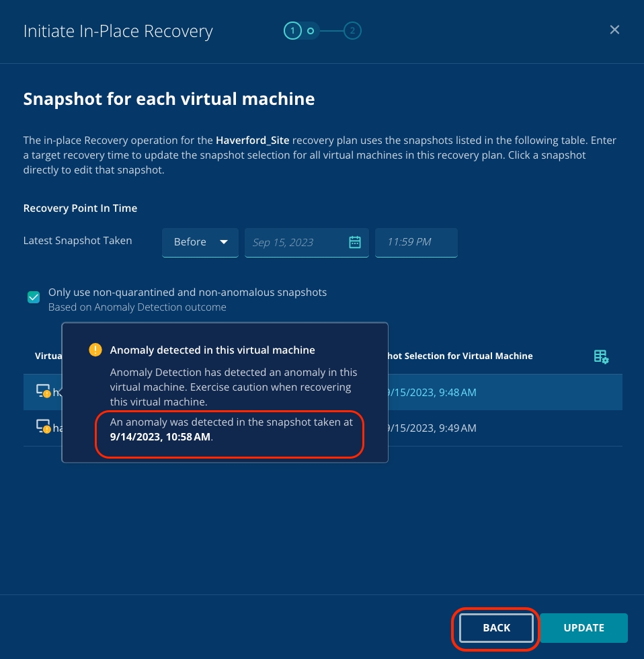Uncheck only use non-quarantined snapshots checkbox
This screenshot has height=659, width=644.
[34, 297]
